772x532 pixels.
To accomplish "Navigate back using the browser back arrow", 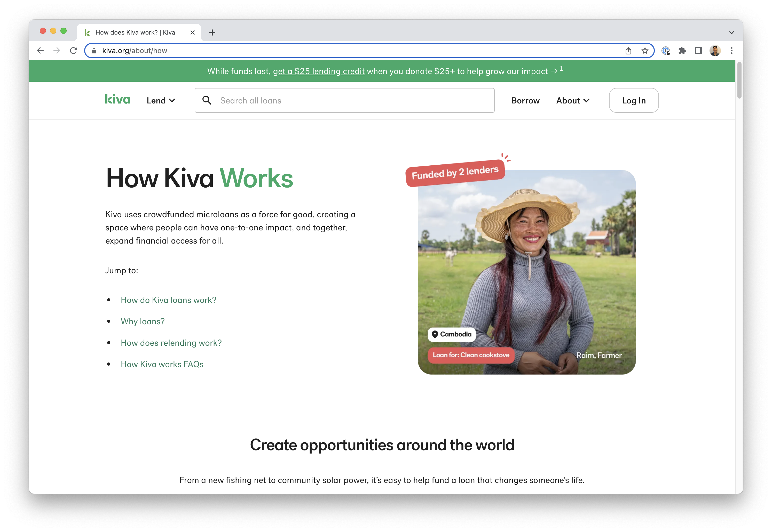I will [40, 51].
